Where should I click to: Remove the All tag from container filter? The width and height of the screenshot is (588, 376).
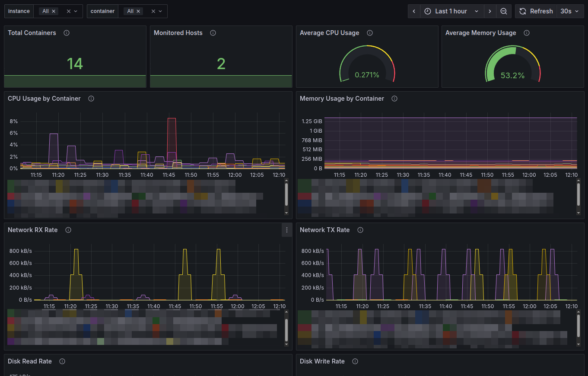click(138, 11)
